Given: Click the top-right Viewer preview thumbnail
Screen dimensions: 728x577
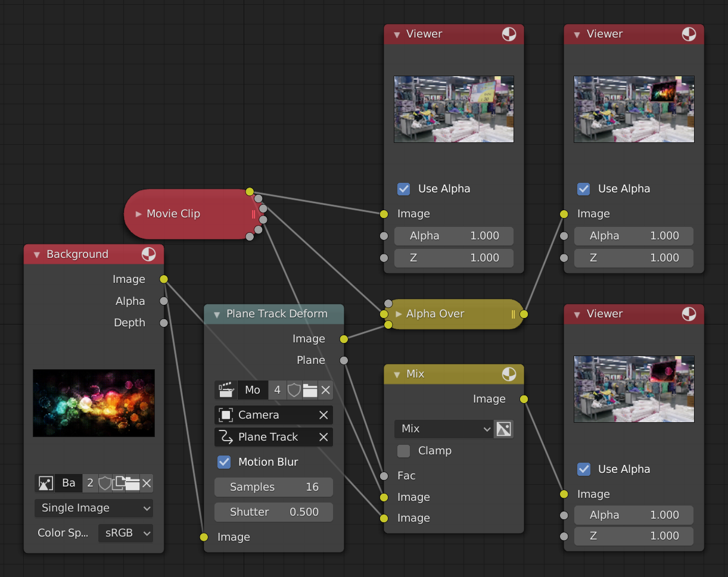Looking at the screenshot, I should [634, 109].
